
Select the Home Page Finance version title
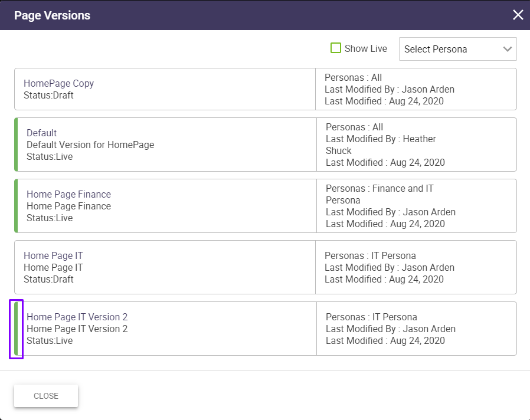coord(68,194)
